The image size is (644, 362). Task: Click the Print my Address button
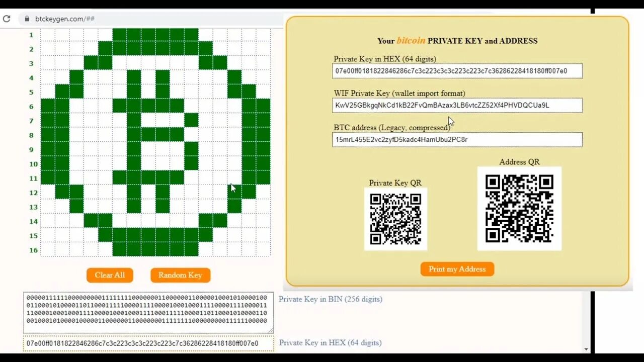click(x=457, y=269)
